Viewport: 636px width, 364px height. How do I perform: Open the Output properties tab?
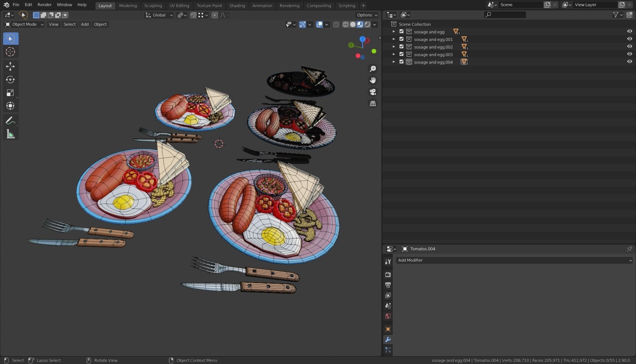(388, 285)
